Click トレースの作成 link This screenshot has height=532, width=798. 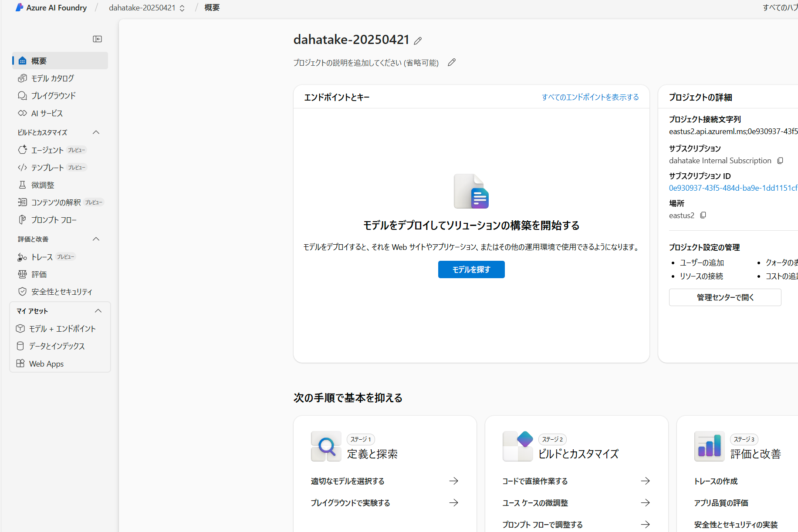716,481
